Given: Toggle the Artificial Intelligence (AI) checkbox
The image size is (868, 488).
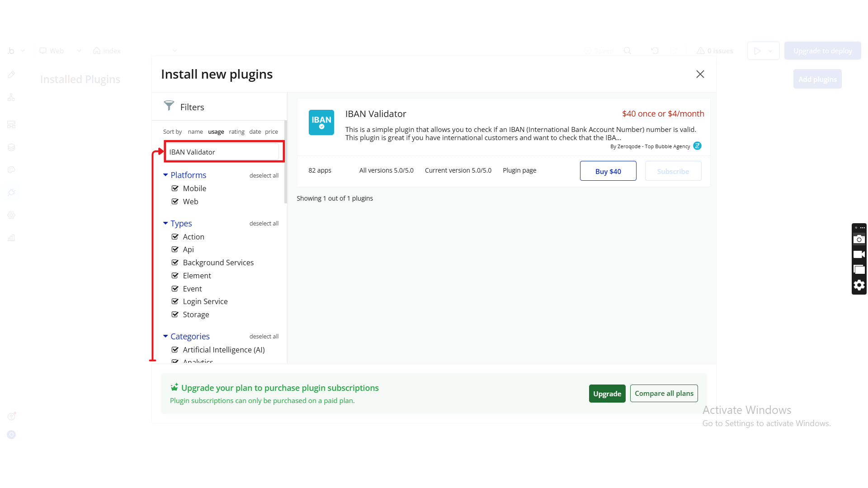Looking at the screenshot, I should (175, 350).
